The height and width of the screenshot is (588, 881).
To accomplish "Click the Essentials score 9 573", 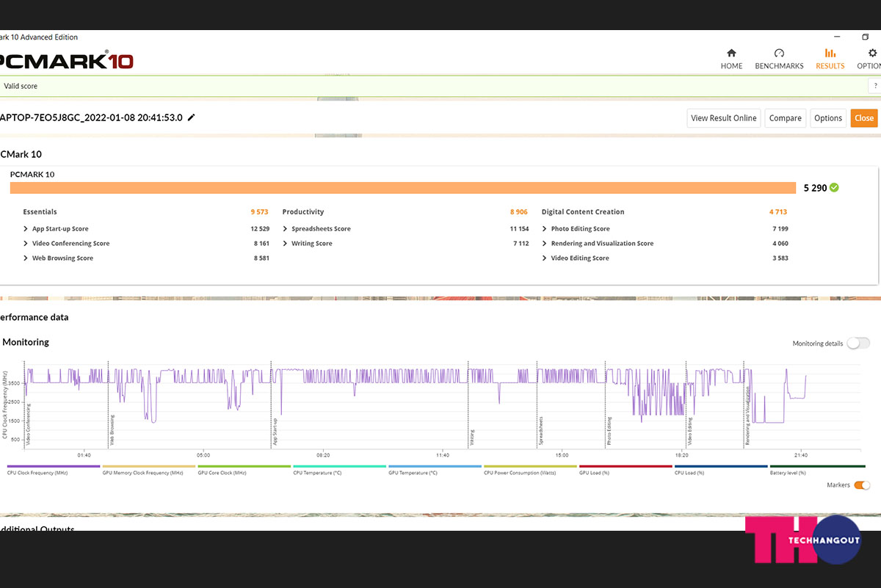I will 259,212.
